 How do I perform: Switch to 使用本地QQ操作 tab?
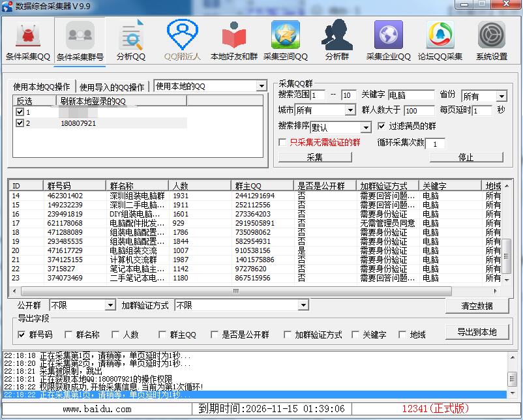(41, 87)
